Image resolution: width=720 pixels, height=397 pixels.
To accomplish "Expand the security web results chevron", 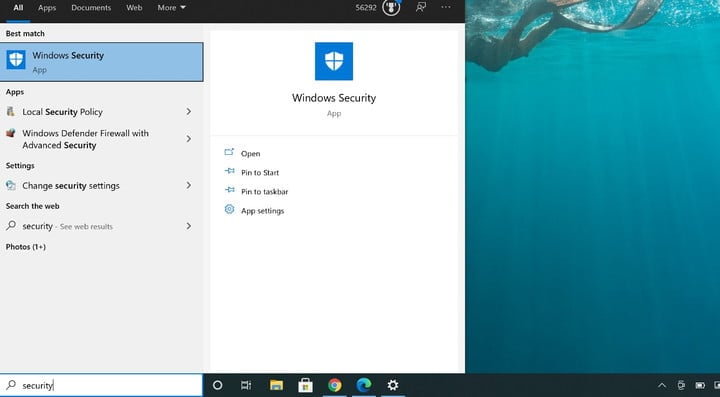I will (x=189, y=226).
